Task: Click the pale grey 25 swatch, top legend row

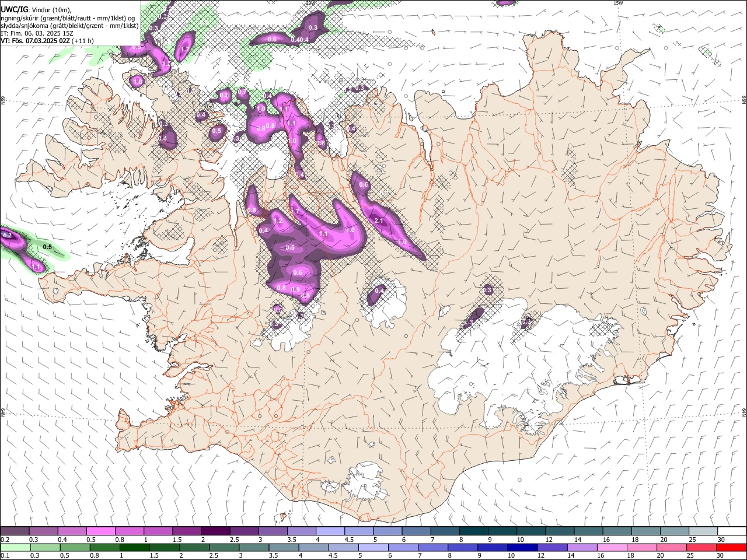Action: pyautogui.click(x=703, y=531)
